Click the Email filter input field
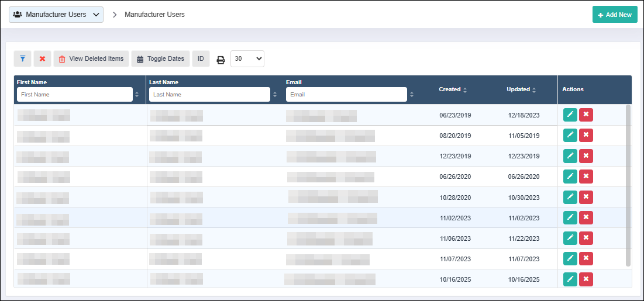644x301 pixels. click(x=346, y=94)
